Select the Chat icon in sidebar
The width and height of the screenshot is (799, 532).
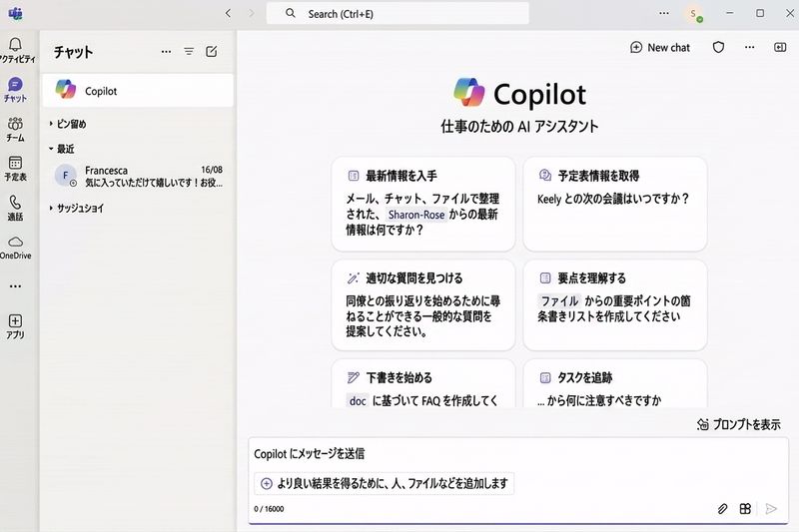click(15, 85)
